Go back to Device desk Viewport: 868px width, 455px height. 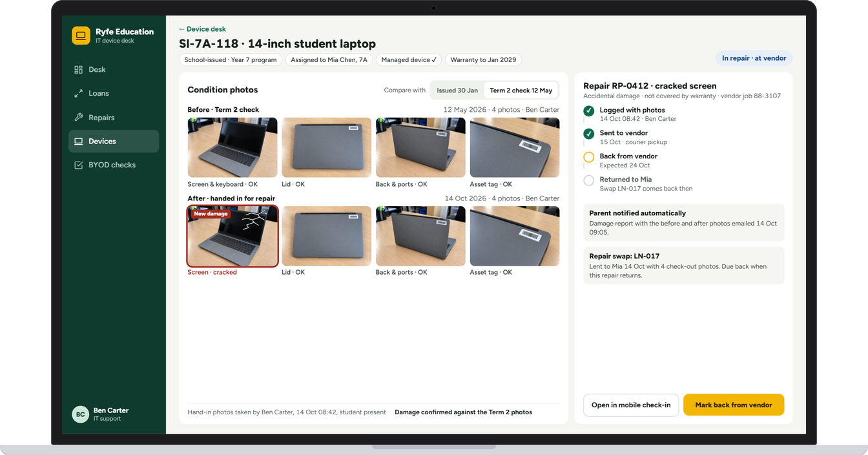point(202,29)
